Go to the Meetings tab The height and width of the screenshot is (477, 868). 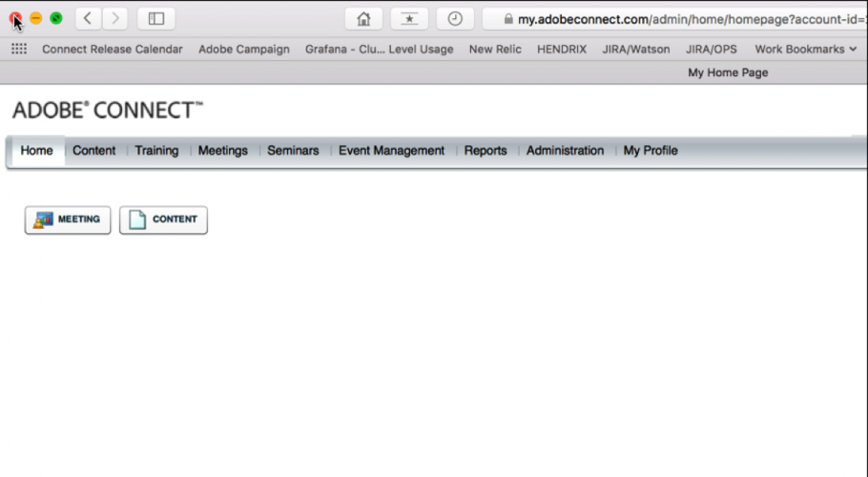point(223,151)
